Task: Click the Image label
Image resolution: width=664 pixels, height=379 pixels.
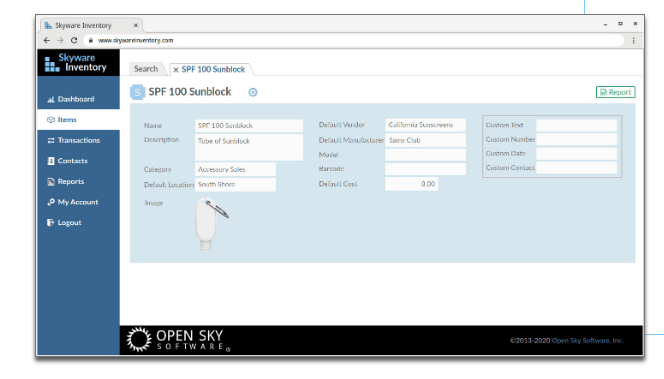Action: click(154, 203)
